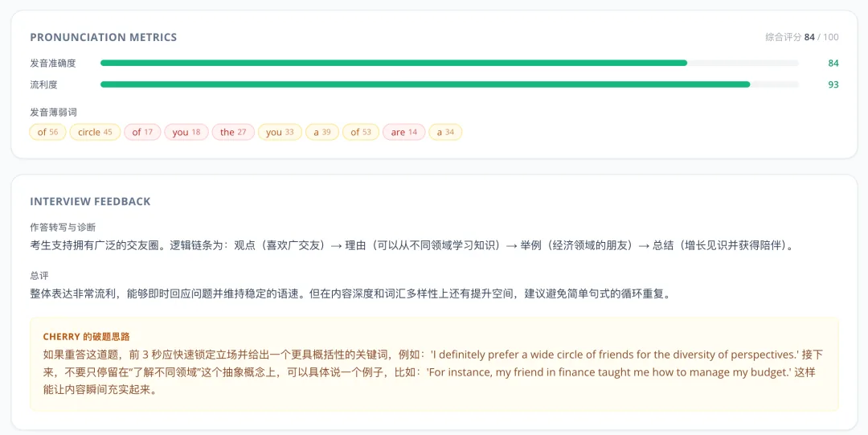The image size is (868, 435).
Task: Click the 发音准确度 progress bar
Action: click(449, 64)
